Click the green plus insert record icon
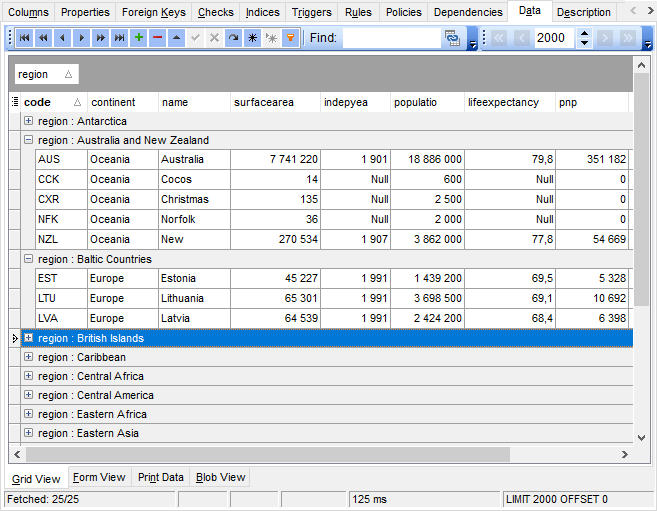This screenshot has height=511, width=657. point(138,38)
